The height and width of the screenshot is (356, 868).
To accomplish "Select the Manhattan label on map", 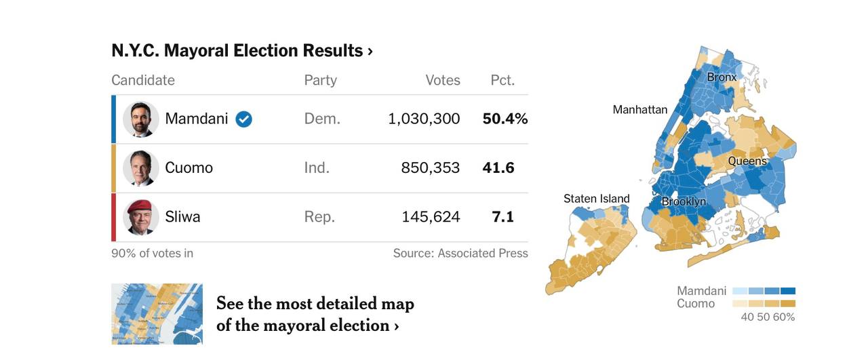I will tap(639, 109).
